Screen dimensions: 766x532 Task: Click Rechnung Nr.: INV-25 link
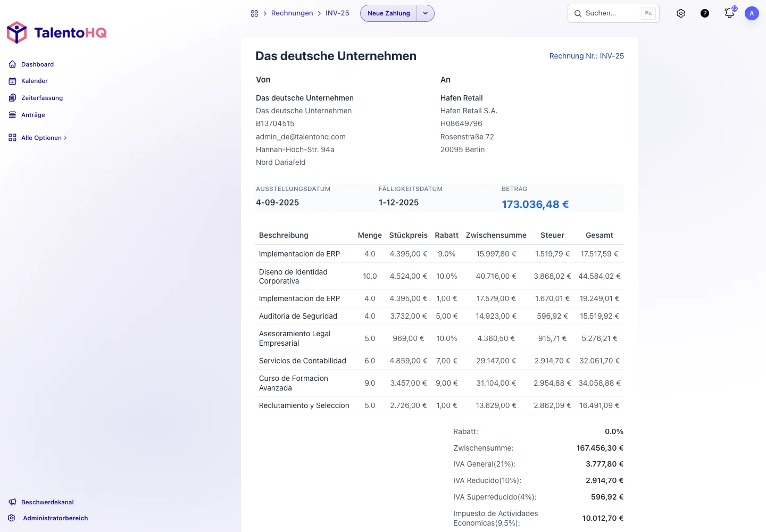(587, 56)
